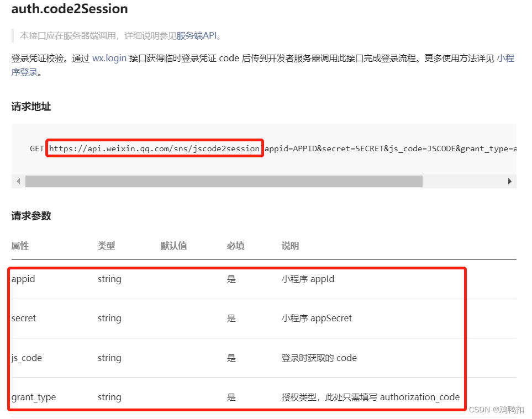The width and height of the screenshot is (532, 419).
Task: Click the appid=APPID&secret query string text
Action: [x=390, y=148]
